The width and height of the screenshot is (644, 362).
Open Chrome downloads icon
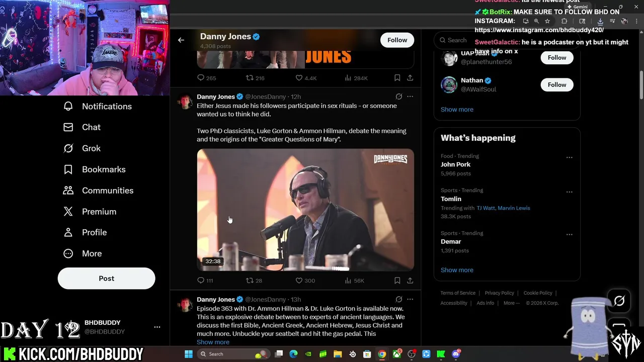600,21
